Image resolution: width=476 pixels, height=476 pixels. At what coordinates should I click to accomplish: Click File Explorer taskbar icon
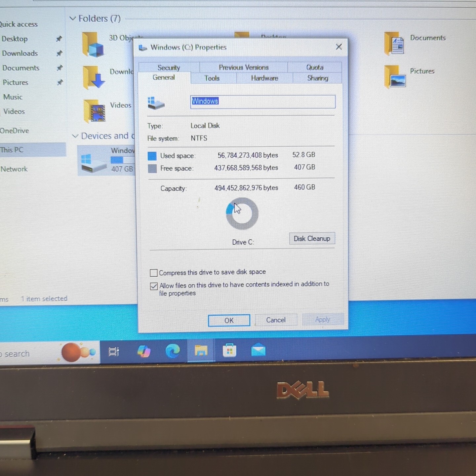tap(201, 350)
